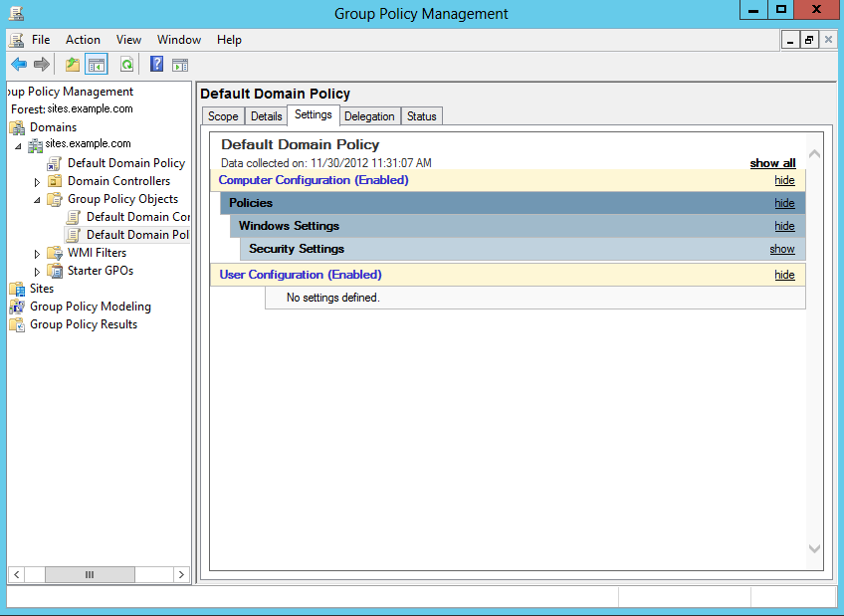The height and width of the screenshot is (616, 844).
Task: Show the Security Settings section
Action: click(782, 249)
